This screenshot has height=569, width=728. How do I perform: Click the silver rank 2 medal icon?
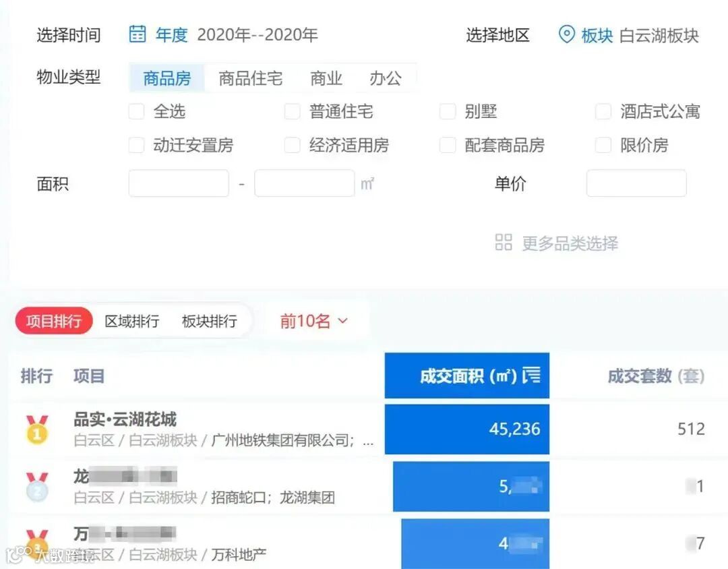point(37,486)
